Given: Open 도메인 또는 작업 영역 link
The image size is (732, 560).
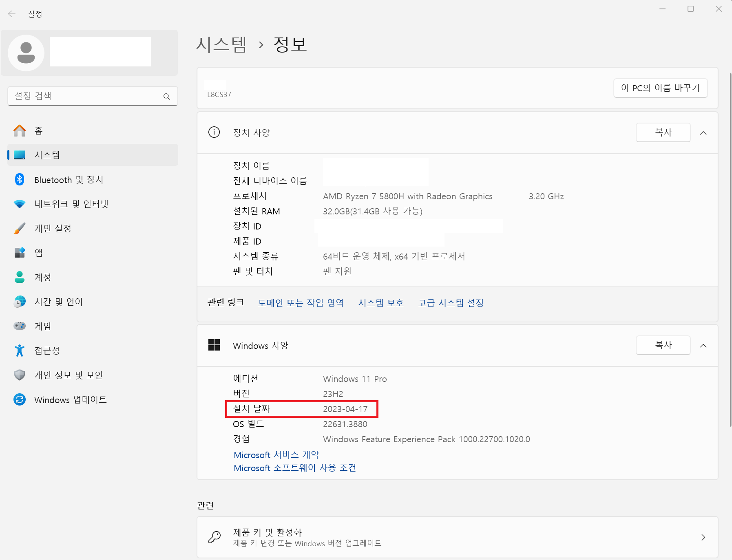Looking at the screenshot, I should 301,303.
